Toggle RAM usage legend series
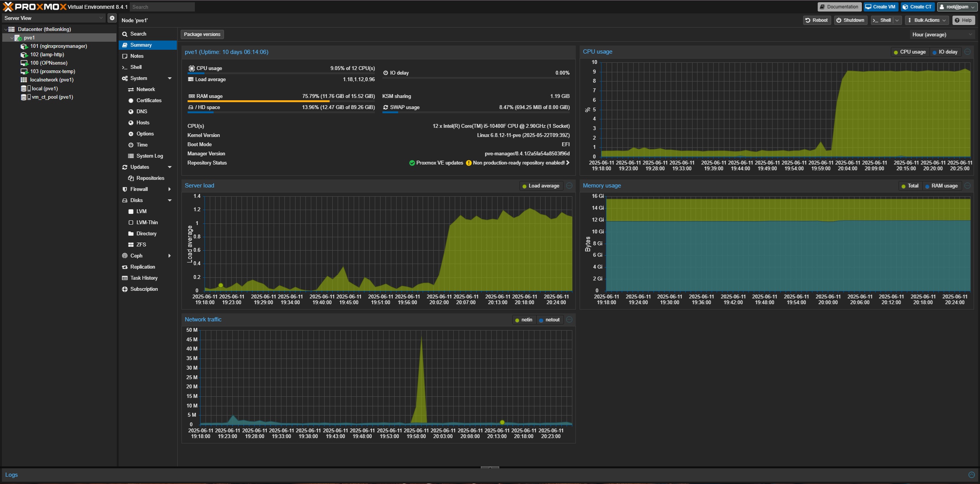This screenshot has width=980, height=484. coord(941,186)
